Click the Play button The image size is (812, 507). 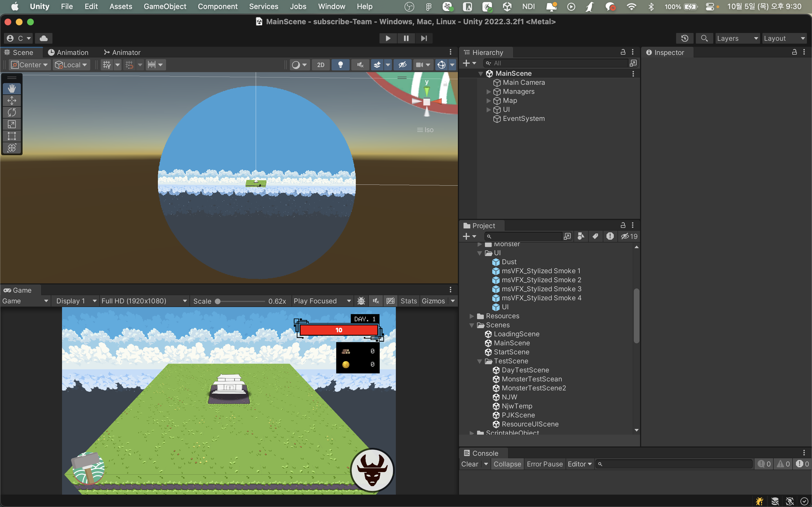388,38
